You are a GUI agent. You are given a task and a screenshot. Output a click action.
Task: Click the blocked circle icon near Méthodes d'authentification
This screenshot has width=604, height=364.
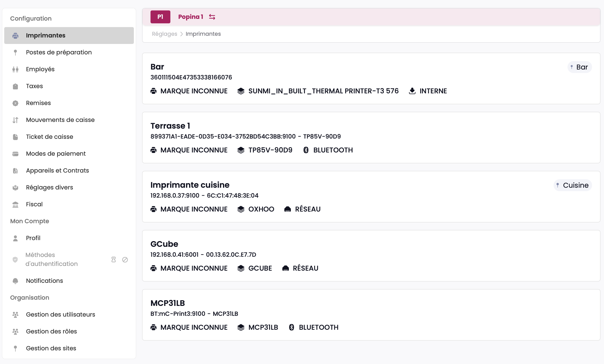tap(125, 259)
